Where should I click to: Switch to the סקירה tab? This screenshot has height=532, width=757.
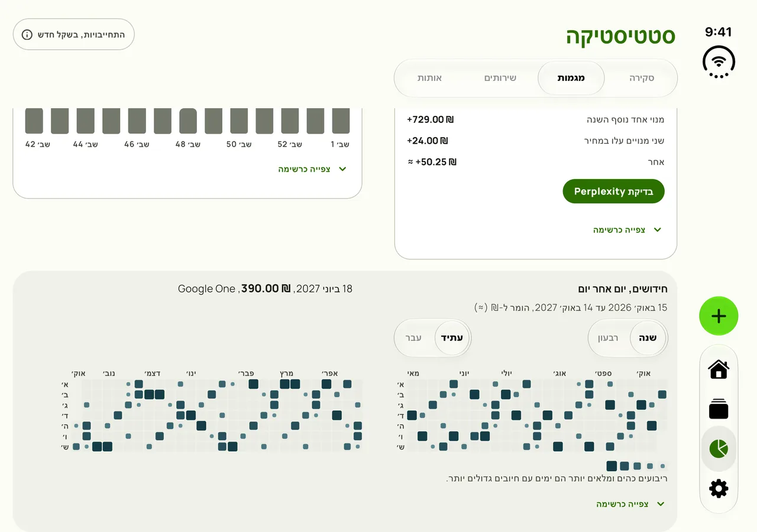coord(641,78)
